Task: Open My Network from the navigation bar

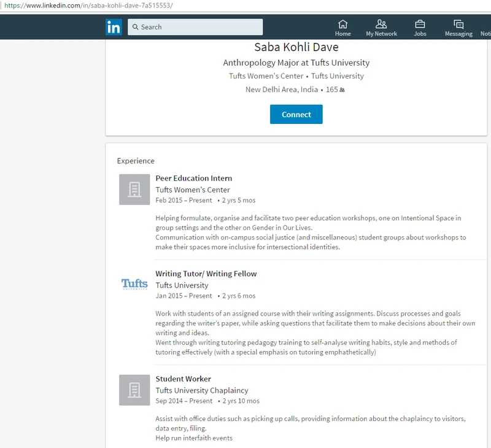Action: (381, 28)
